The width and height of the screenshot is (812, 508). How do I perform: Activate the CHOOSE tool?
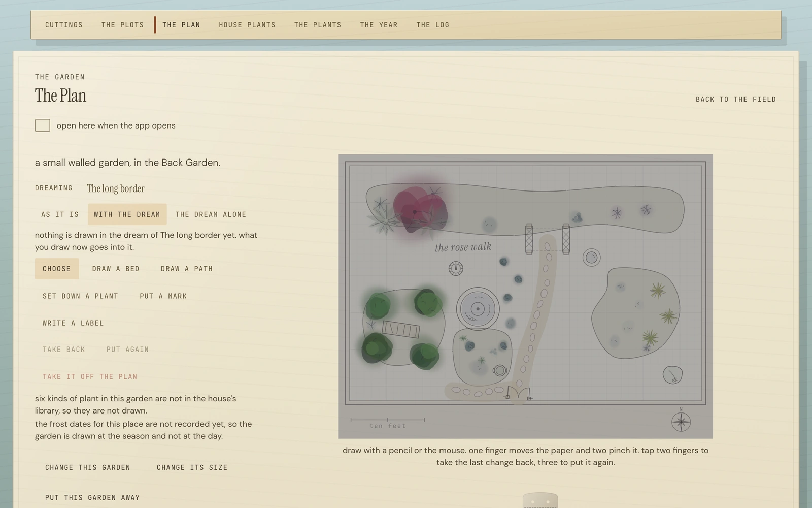57,269
